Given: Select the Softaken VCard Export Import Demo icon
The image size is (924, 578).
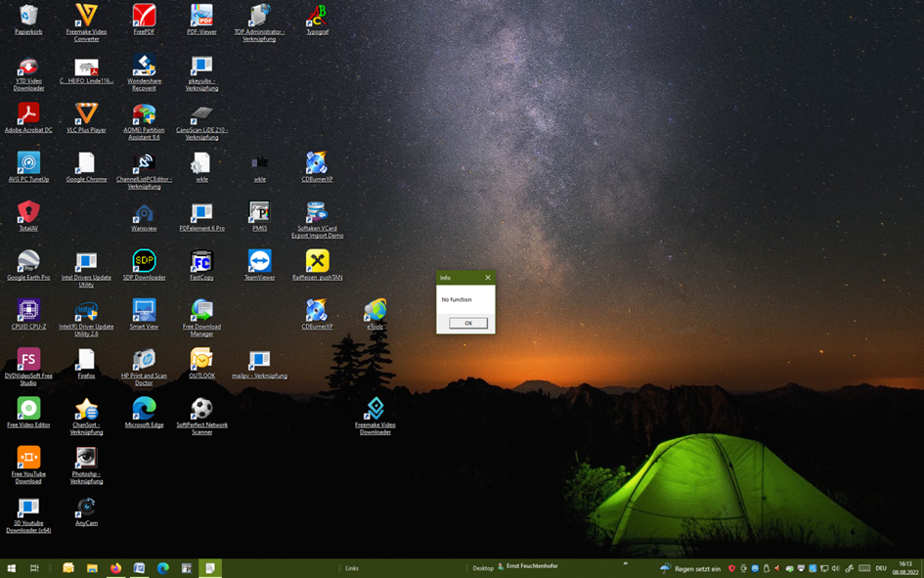Looking at the screenshot, I should 317,220.
